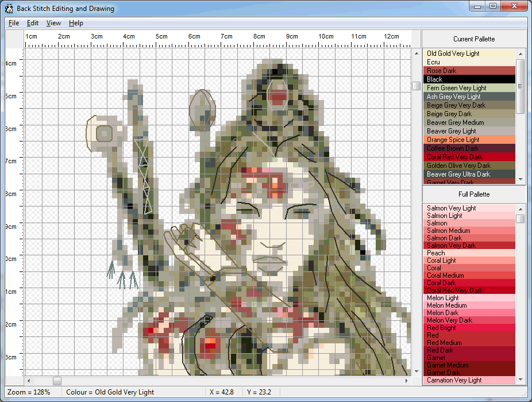The width and height of the screenshot is (532, 402).
Task: Select Salmon Very Dark colour row
Action: point(469,246)
